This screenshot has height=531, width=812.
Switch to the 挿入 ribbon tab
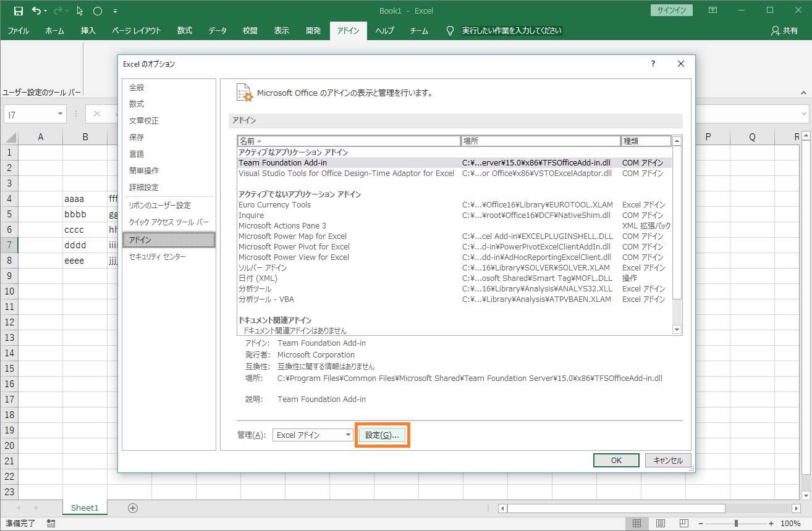(88, 31)
